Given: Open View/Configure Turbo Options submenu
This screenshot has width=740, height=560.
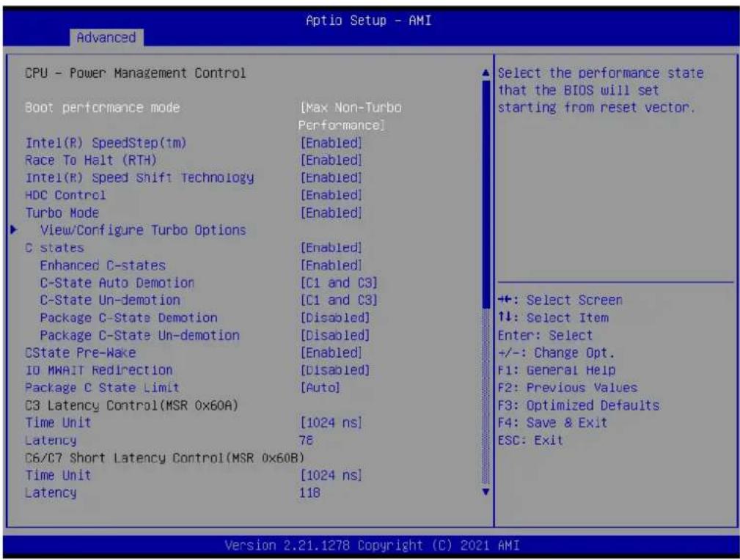Looking at the screenshot, I should (x=143, y=230).
